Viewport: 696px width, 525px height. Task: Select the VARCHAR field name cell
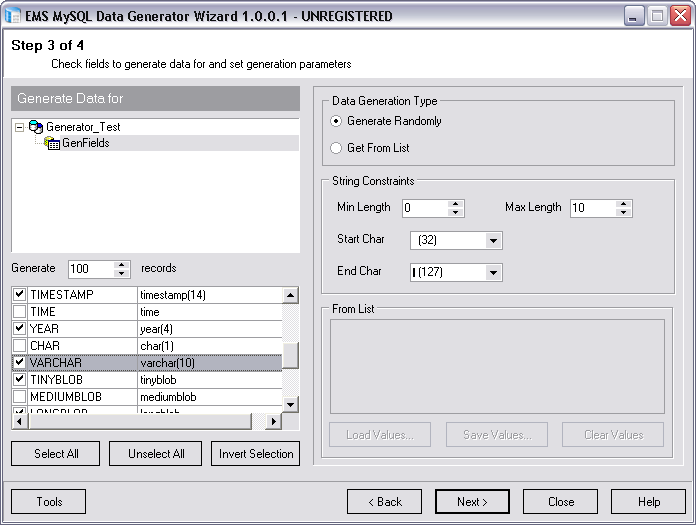pos(83,363)
